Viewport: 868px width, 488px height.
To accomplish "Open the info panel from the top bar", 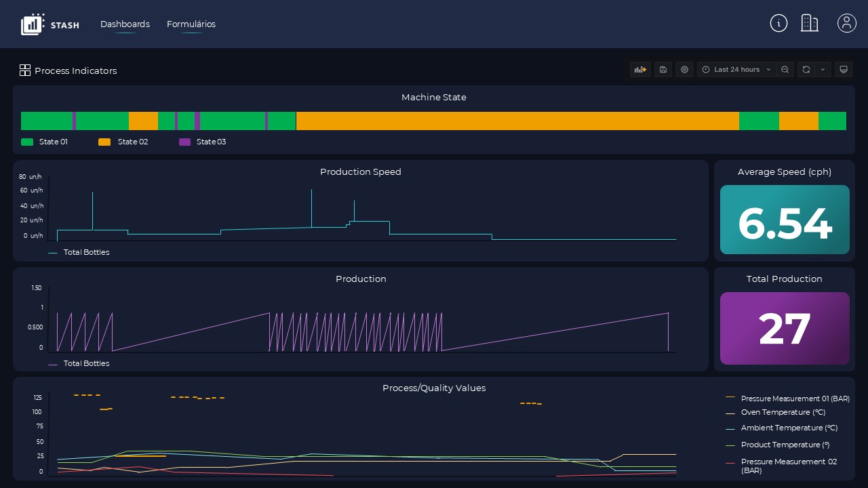I will point(778,23).
